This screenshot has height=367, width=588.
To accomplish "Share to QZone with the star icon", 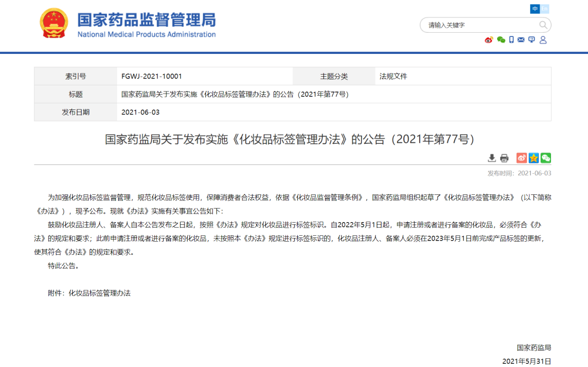I will (534, 158).
